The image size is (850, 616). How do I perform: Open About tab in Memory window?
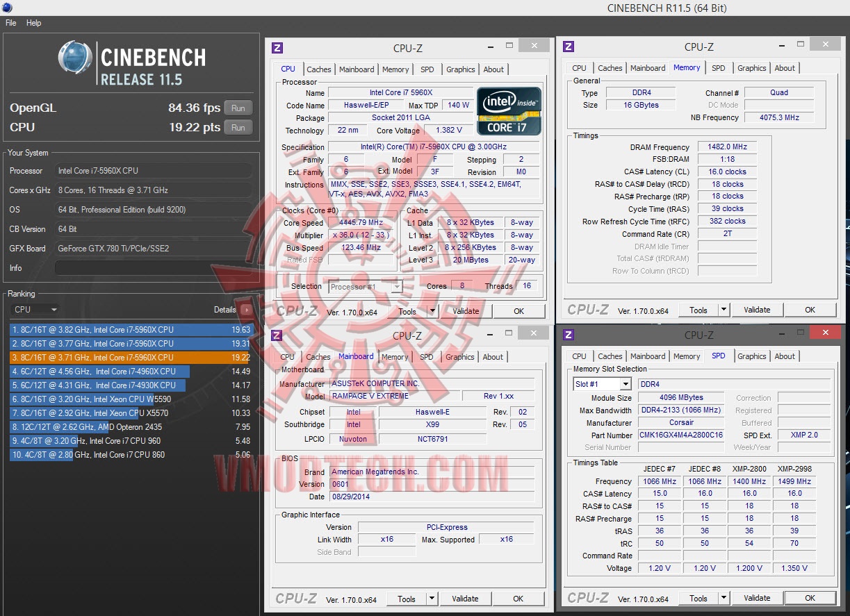pos(785,68)
